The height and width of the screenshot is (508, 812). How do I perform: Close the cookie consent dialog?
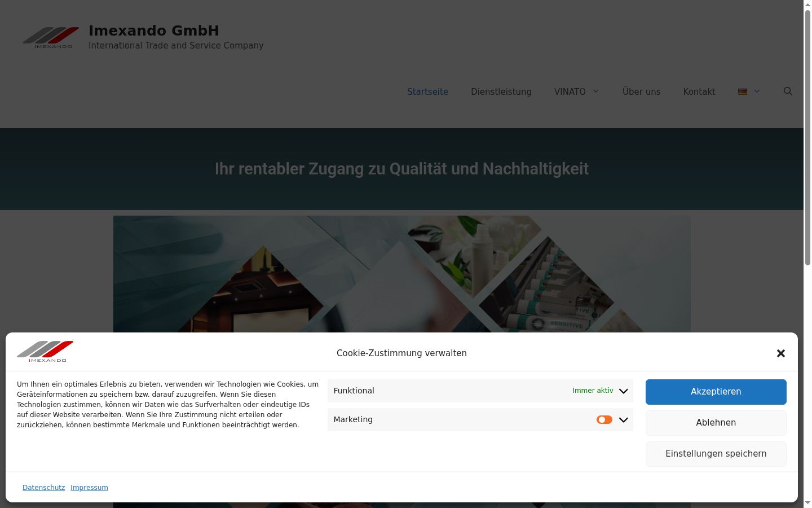(x=780, y=353)
